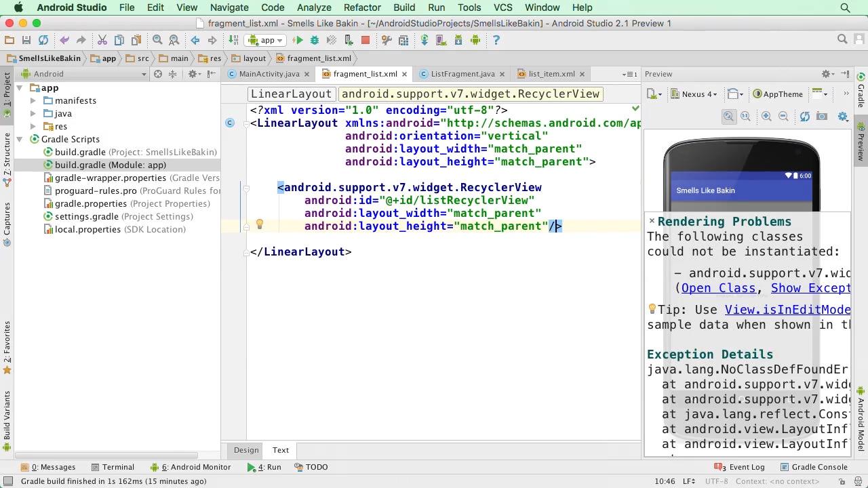Select build.gradle (Project: SmellsLikeBakin)
The width and height of the screenshot is (868, 488).
pyautogui.click(x=130, y=152)
